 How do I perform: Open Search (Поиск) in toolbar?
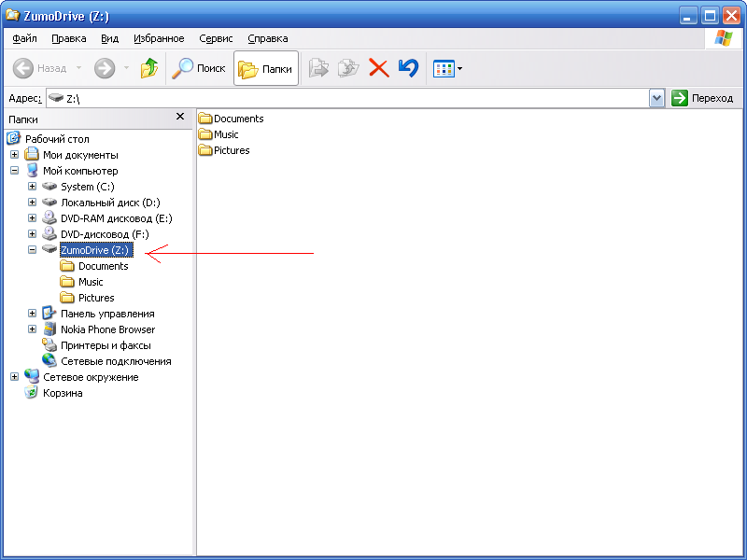199,68
